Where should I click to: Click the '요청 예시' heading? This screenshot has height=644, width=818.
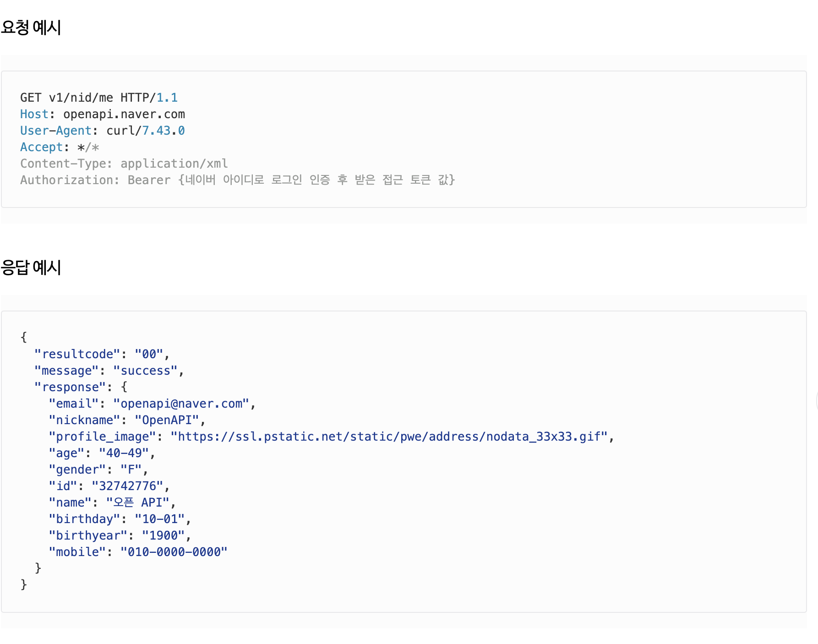tap(31, 27)
